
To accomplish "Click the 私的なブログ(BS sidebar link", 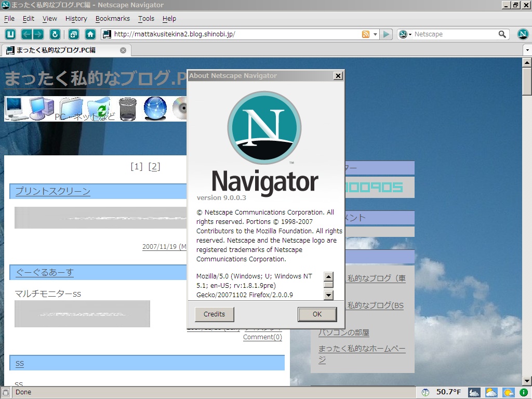I will pos(375,305).
